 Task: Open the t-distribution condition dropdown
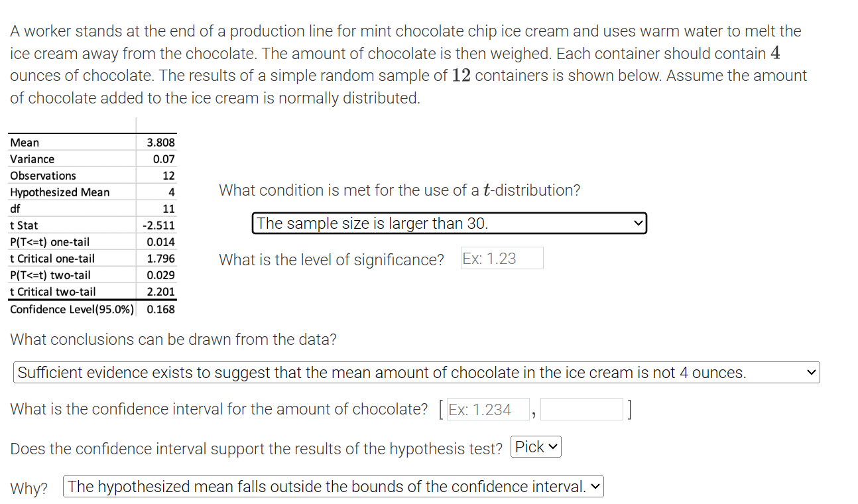(x=449, y=223)
